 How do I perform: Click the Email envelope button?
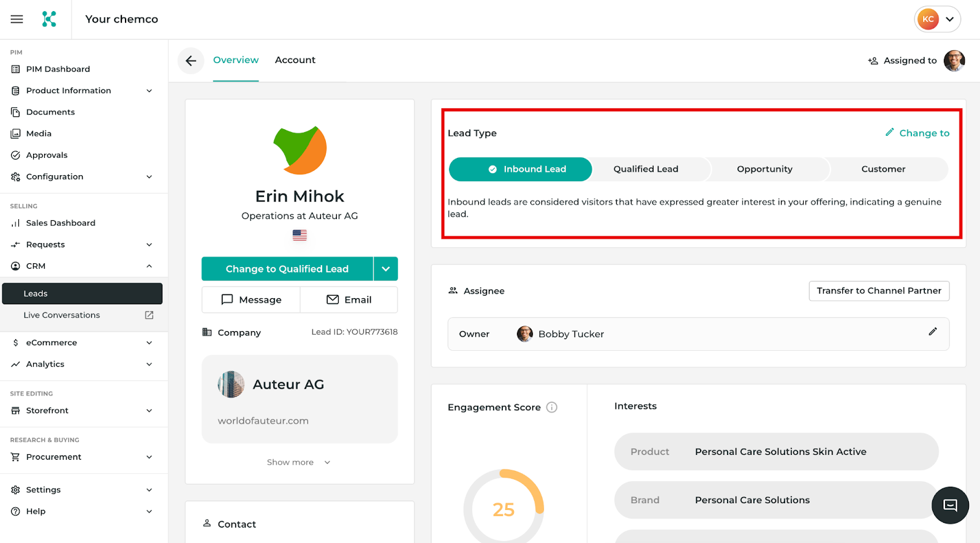[349, 300]
